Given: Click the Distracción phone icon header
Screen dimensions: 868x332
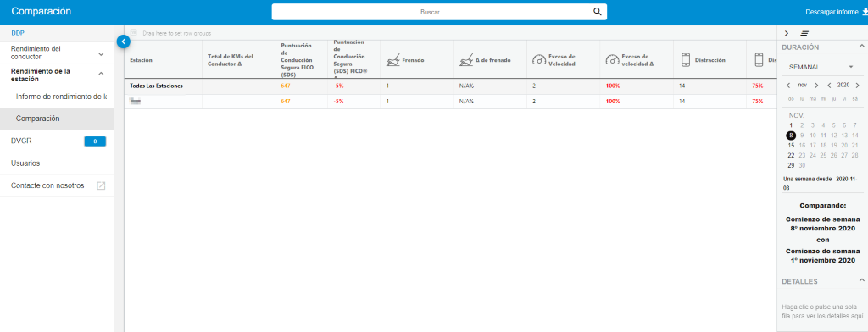Looking at the screenshot, I should click(x=686, y=60).
